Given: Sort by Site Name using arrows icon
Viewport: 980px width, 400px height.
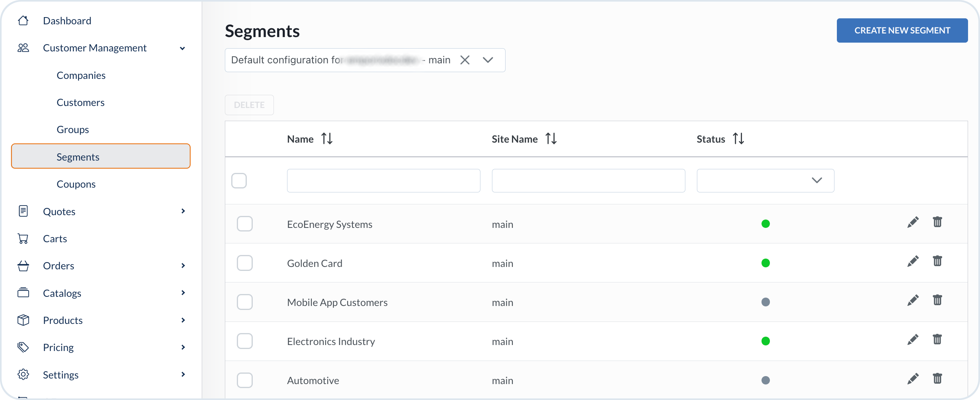Looking at the screenshot, I should 551,139.
